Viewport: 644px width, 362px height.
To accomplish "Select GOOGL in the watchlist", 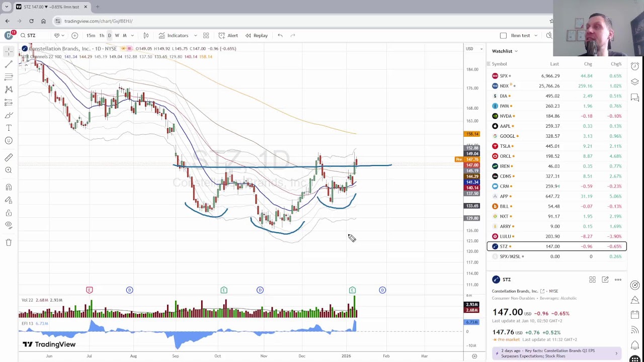I will click(x=557, y=136).
